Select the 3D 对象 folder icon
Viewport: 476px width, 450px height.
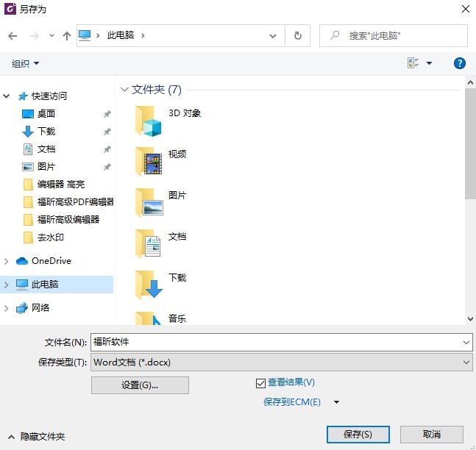tap(149, 121)
